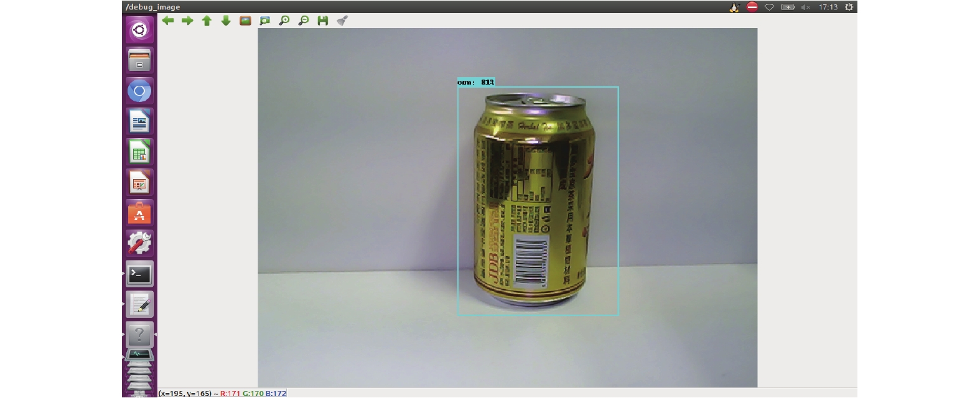Open Wi-Fi network menu indicator
980x398 pixels.
769,7
